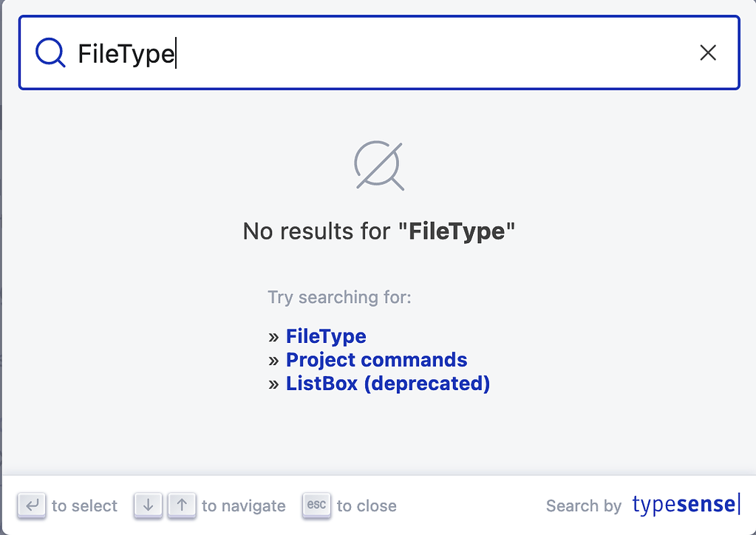The image size is (756, 535).
Task: Click the down arrow navigation icon
Action: (x=148, y=505)
